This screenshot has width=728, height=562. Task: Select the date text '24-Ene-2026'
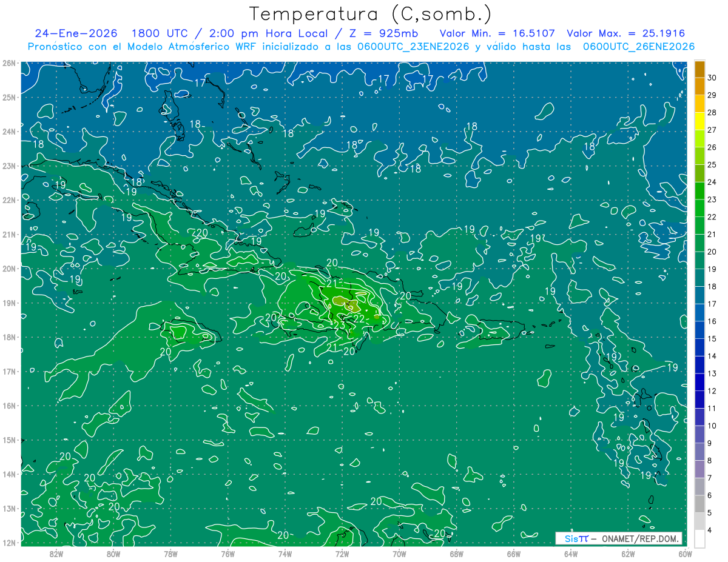pyautogui.click(x=76, y=33)
